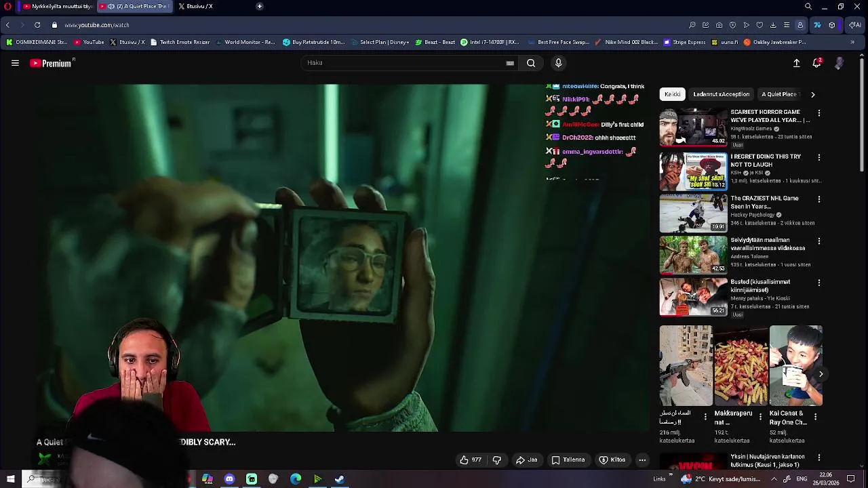The height and width of the screenshot is (488, 868).
Task: Open more actions ellipsis under video
Action: [642, 460]
